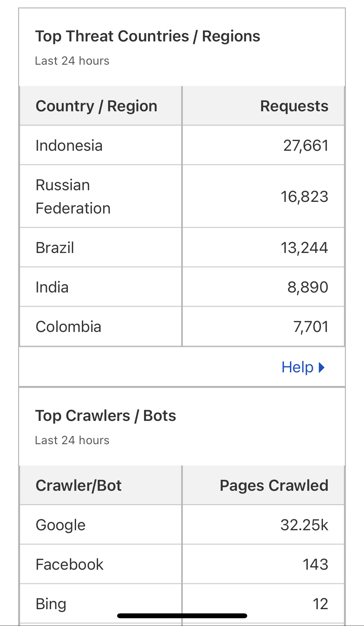Select the Google crawler row

(x=182, y=525)
